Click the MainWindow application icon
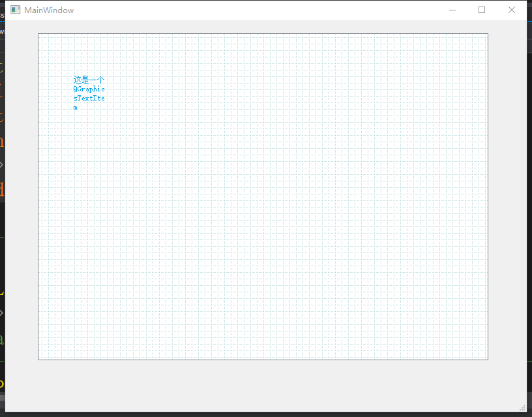This screenshot has height=417, width=532. (14, 10)
